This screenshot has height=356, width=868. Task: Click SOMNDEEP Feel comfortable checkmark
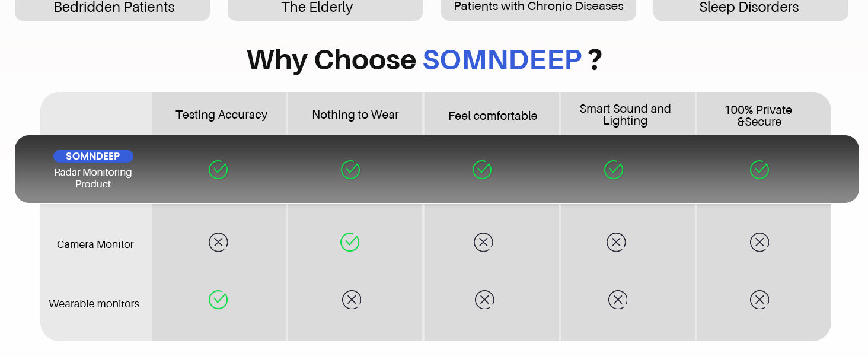coord(482,170)
